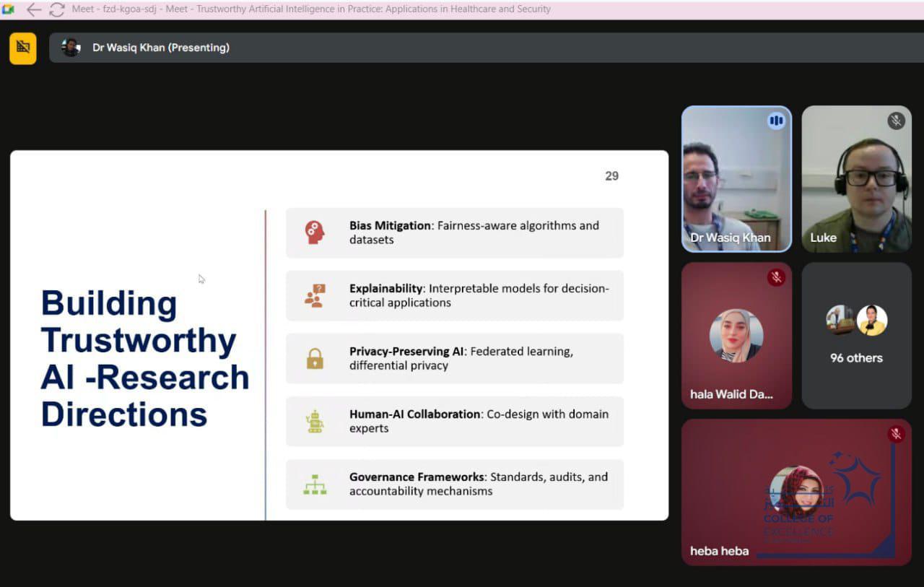924x587 pixels.
Task: Click the muted microphone icon on Luke's tile
Action: (x=896, y=121)
